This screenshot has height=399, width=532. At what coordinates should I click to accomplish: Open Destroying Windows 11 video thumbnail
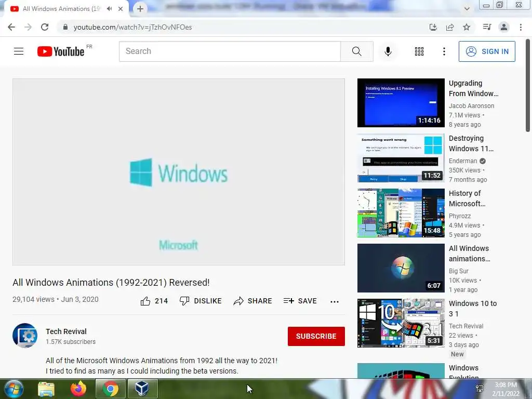[x=401, y=158]
